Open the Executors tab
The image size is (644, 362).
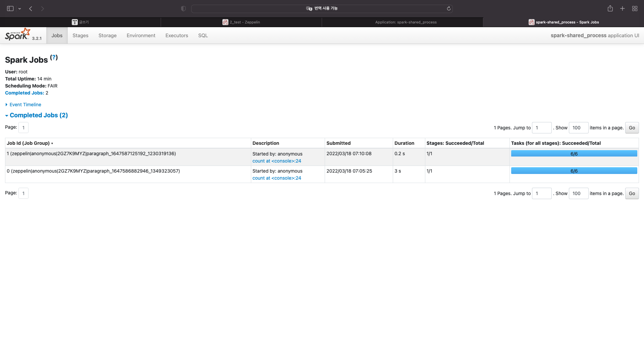(x=176, y=36)
